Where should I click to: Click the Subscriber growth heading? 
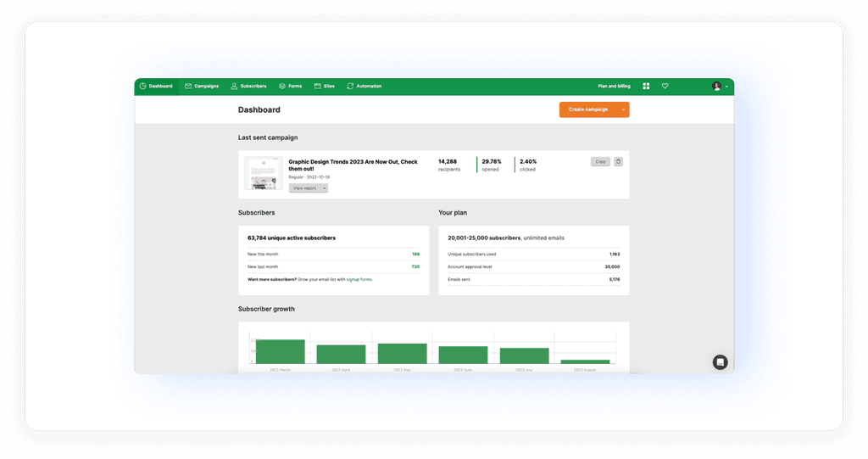pyautogui.click(x=266, y=310)
